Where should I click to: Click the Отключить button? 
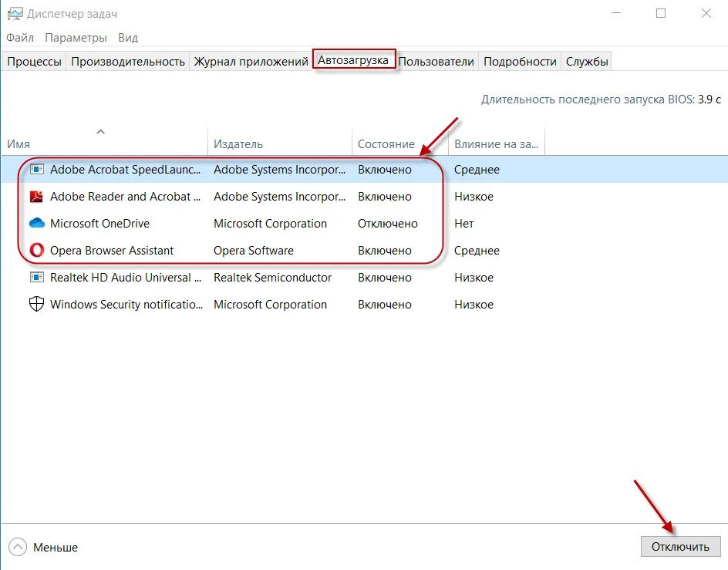(x=680, y=547)
